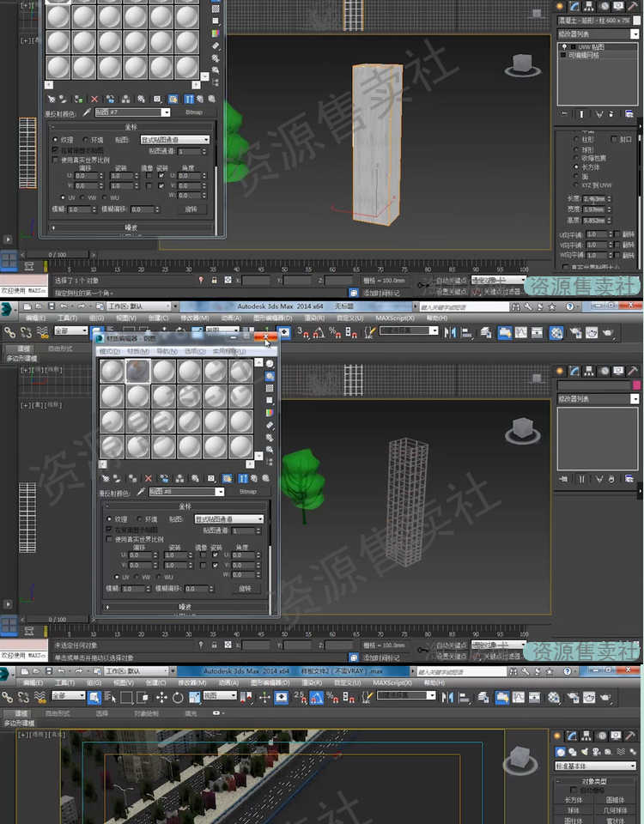Toggle Angle Snap in VRAY .max window
Screen dimensions: 644x824
tap(318, 697)
